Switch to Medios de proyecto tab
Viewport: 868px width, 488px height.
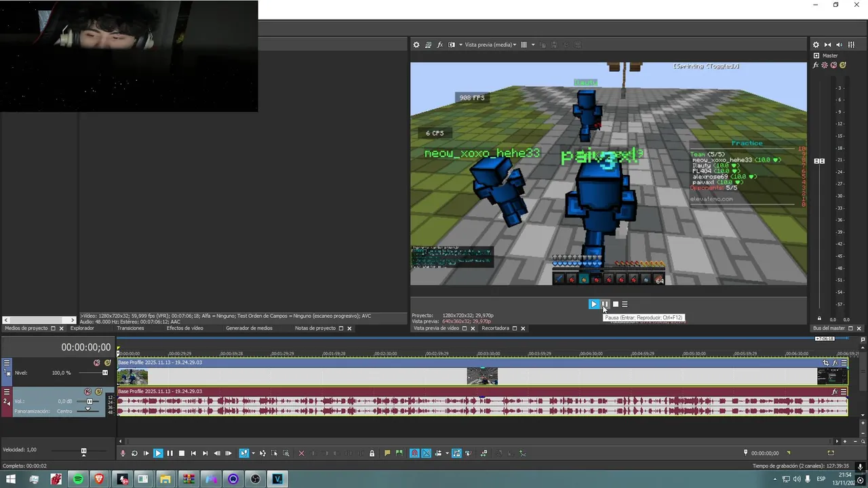pos(26,328)
